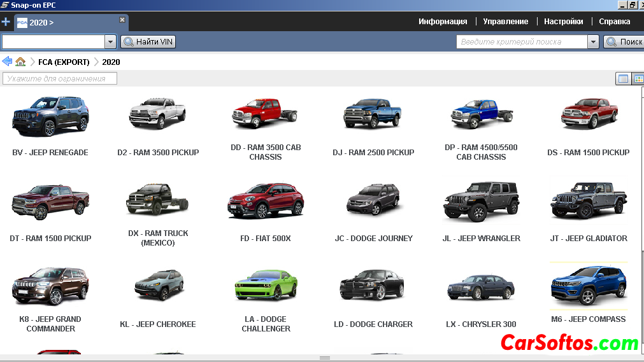Open the Управление menu
644x362 pixels.
(505, 22)
